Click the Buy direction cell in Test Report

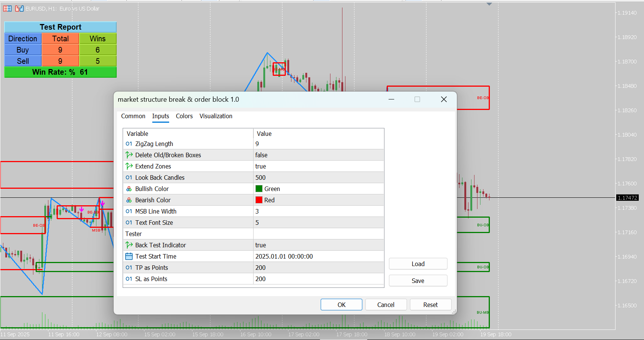coord(23,50)
